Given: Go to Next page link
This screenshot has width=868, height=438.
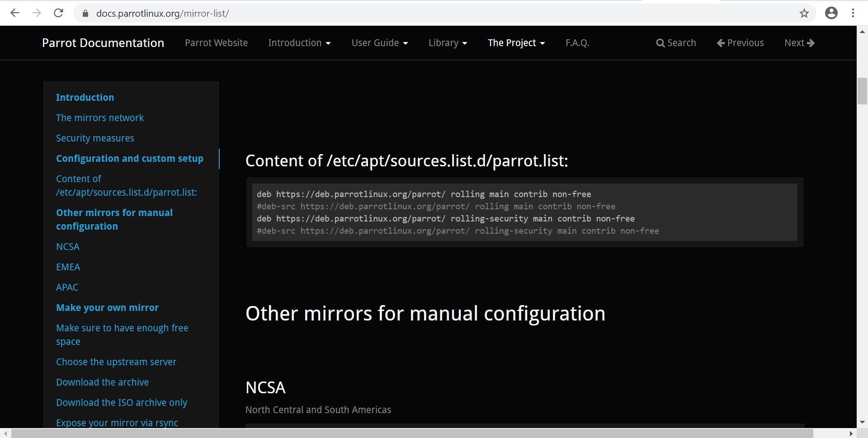Looking at the screenshot, I should pyautogui.click(x=799, y=43).
